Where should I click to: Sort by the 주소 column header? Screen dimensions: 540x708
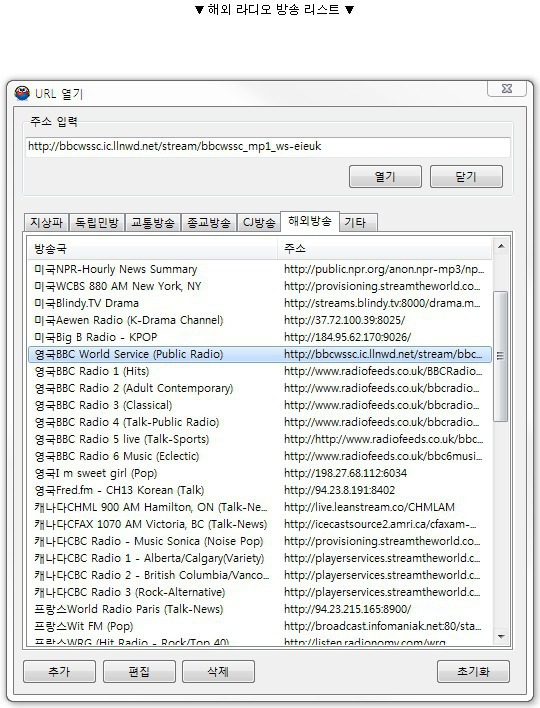[384, 248]
